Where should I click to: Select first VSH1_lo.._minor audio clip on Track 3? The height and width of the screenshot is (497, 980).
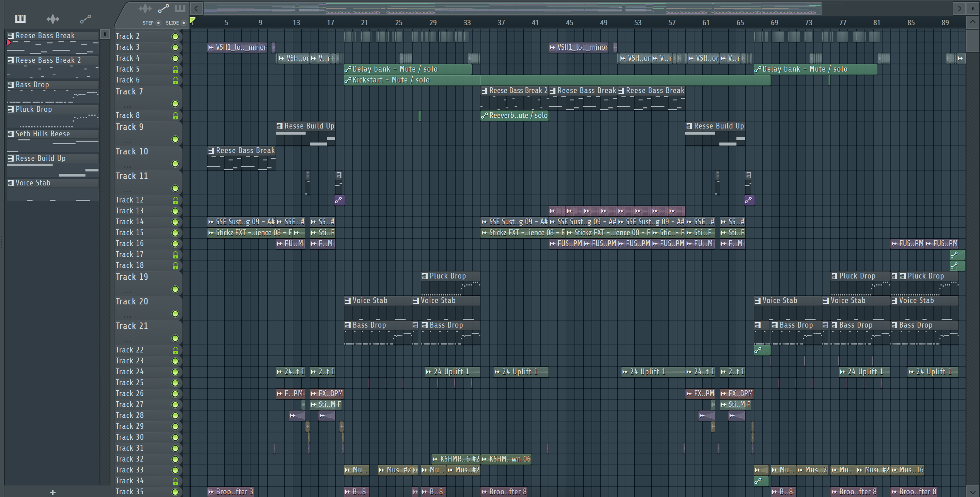tap(238, 48)
